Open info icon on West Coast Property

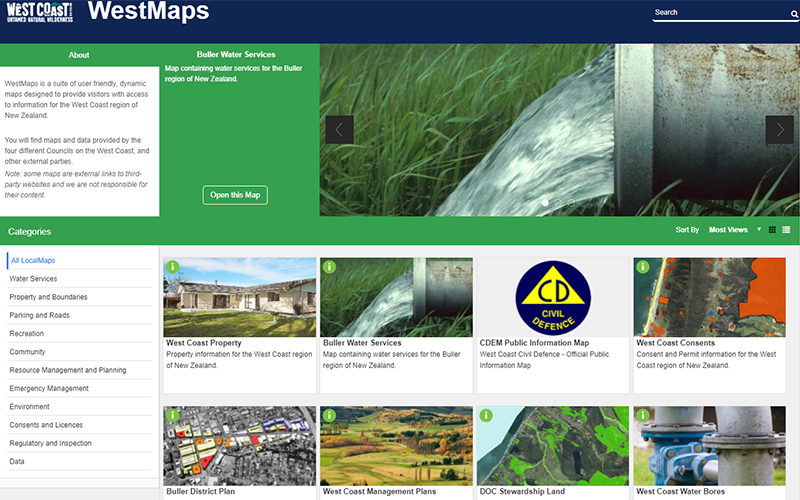(172, 266)
